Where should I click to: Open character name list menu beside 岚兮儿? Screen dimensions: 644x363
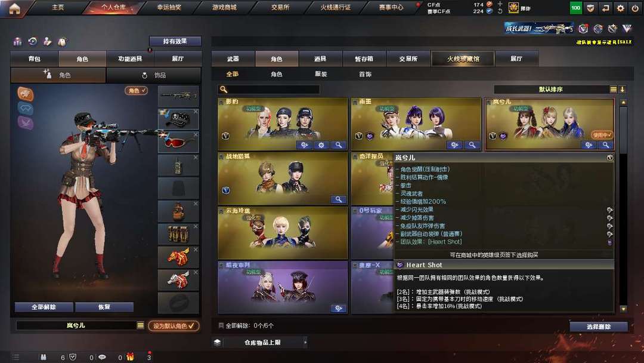[x=141, y=325]
